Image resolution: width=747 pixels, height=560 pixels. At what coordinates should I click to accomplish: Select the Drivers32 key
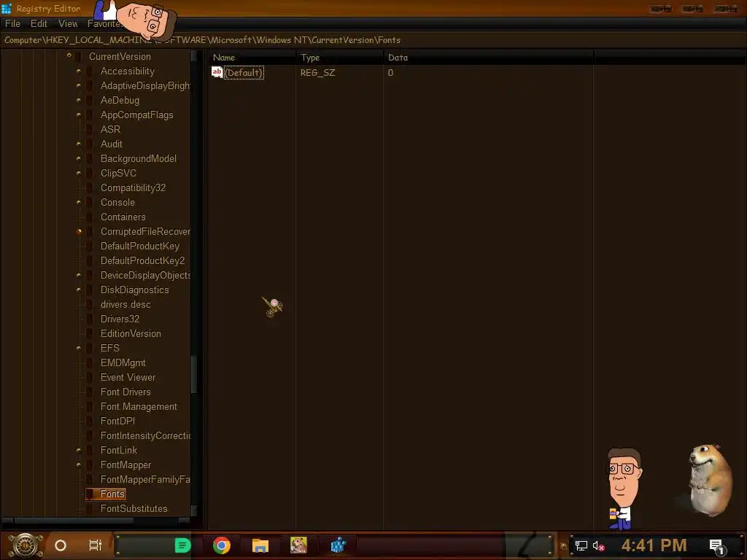[120, 319]
